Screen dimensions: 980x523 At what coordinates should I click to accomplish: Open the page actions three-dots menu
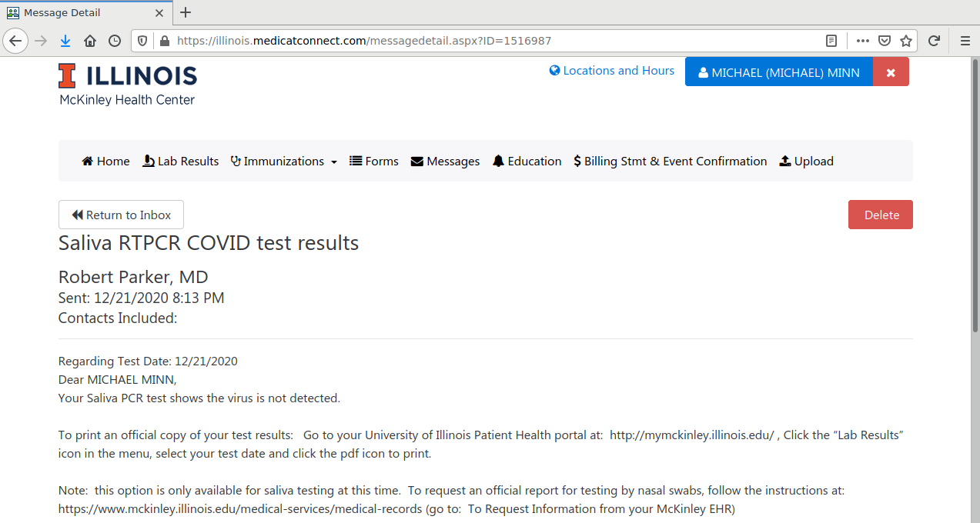pyautogui.click(x=863, y=41)
